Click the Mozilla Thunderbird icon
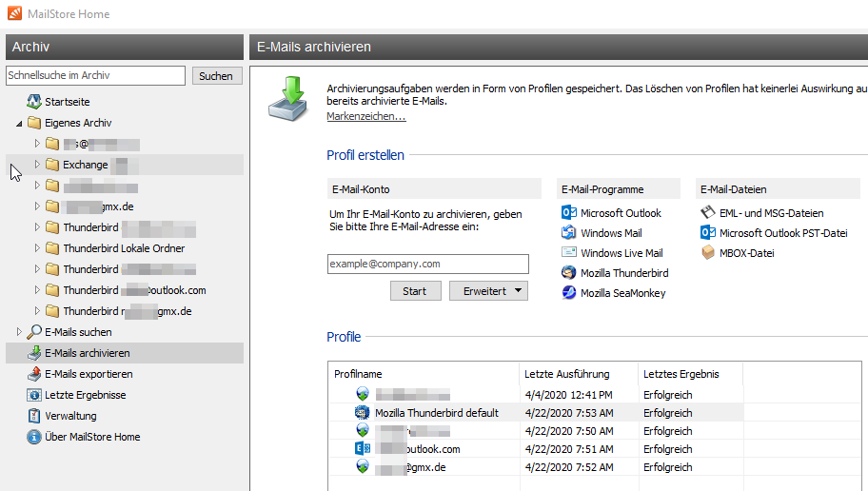The image size is (868, 491). point(569,272)
